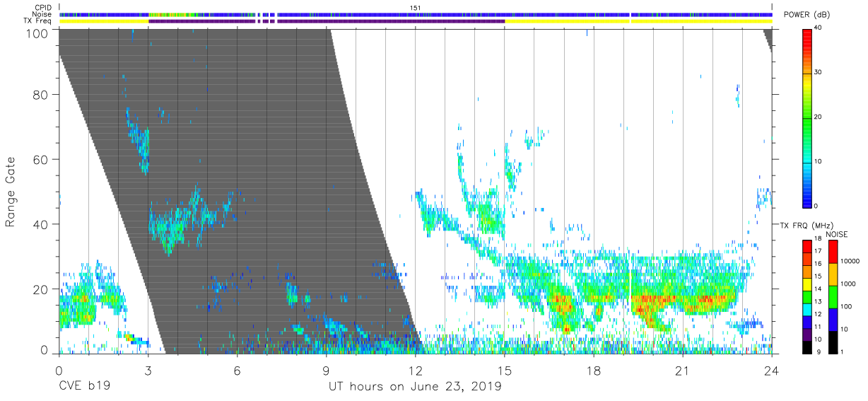Click the y-axis tick label '100'
Screen dimensions: 868x401
[x=37, y=33]
